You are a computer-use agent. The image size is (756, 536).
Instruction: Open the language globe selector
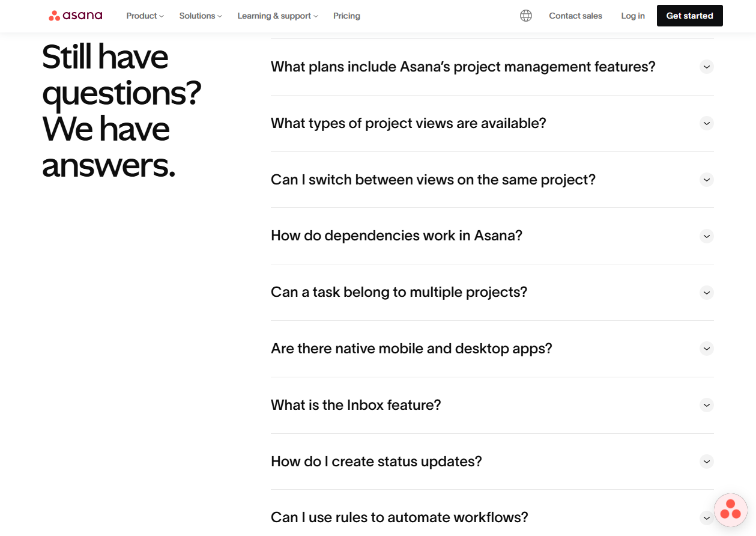(x=525, y=16)
